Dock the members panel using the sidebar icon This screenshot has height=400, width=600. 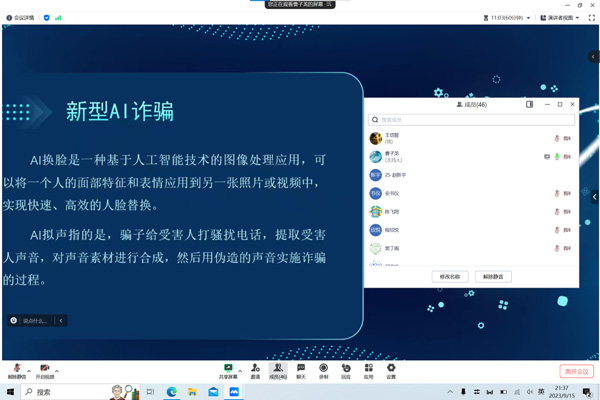coord(530,104)
